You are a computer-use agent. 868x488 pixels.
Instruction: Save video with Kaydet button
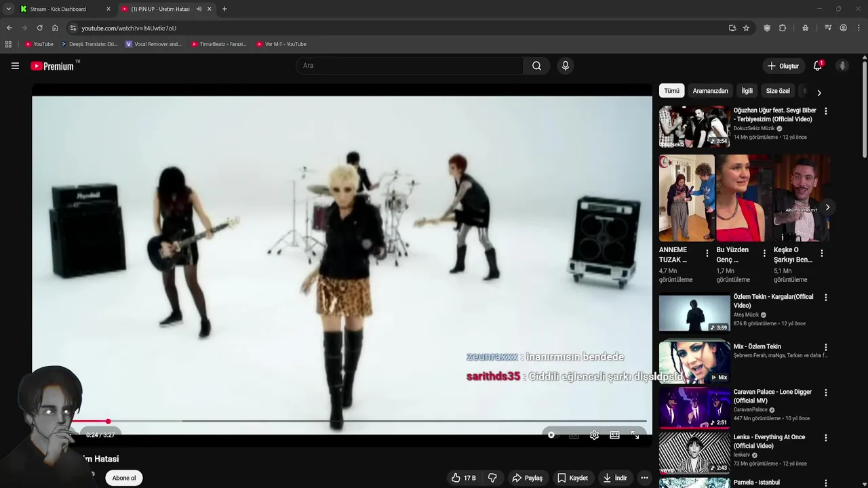[x=572, y=478]
